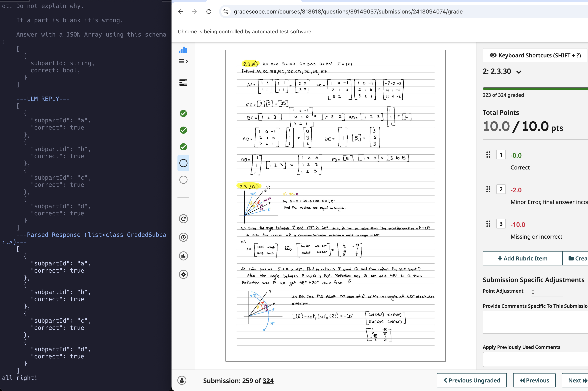Select the last ungraded question circle
Viewport: 588px width, 391px height.
[x=183, y=180]
